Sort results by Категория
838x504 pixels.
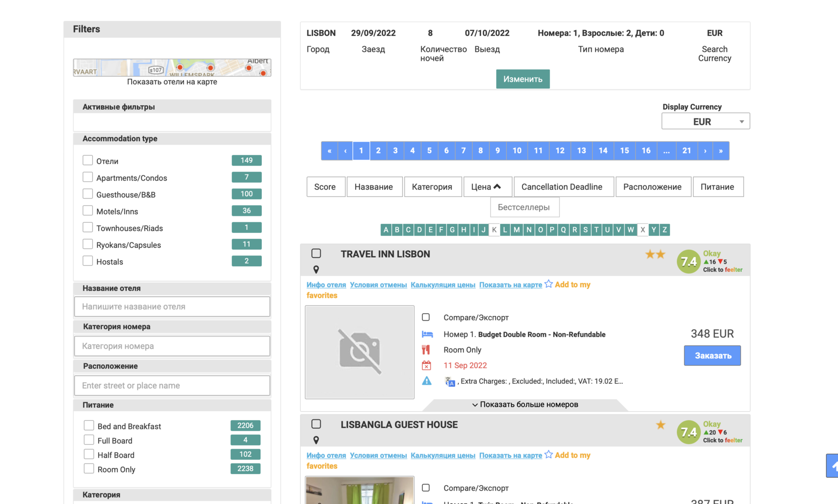432,187
